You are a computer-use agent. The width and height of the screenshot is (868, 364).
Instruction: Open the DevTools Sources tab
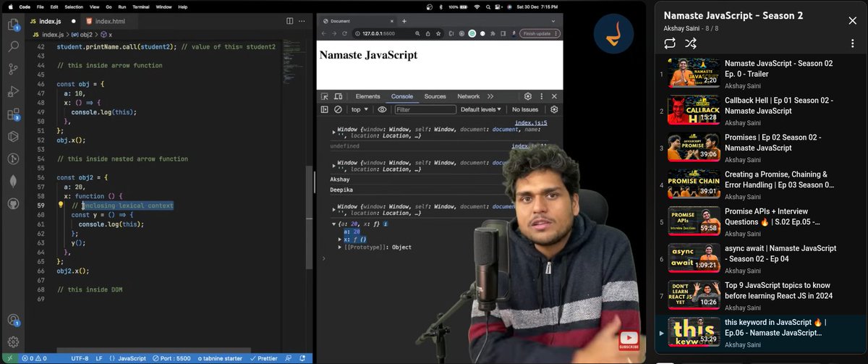tap(435, 96)
